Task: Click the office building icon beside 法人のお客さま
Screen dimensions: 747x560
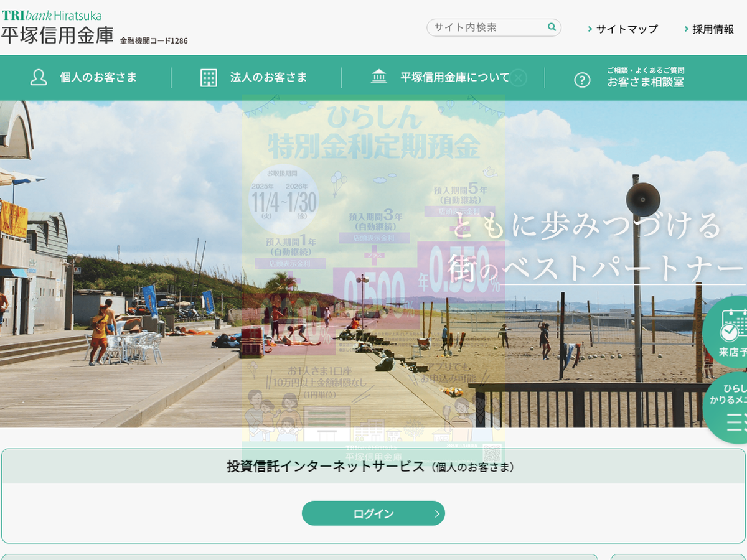Action: [209, 78]
